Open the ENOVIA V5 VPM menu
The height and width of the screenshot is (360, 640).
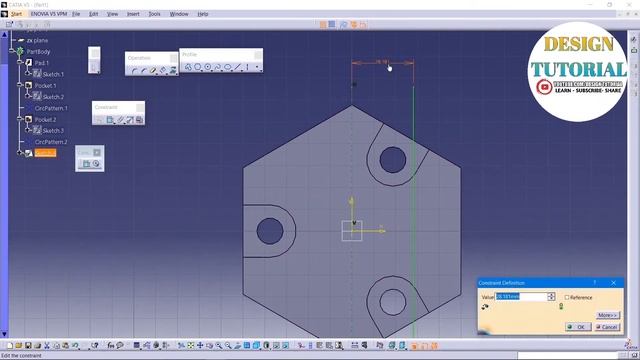click(x=49, y=14)
